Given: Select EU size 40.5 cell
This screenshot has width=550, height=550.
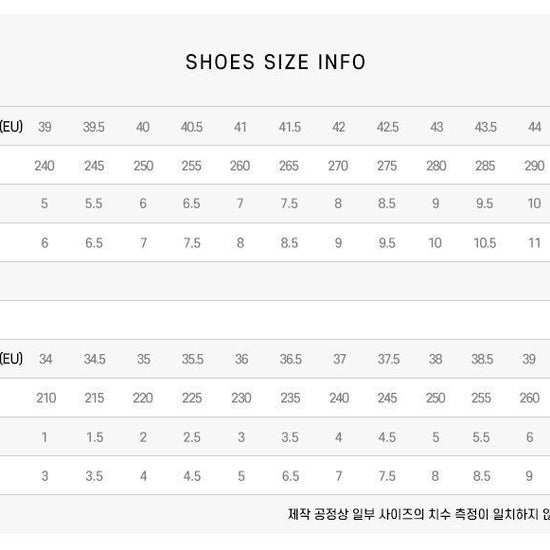Looking at the screenshot, I should [192, 127].
